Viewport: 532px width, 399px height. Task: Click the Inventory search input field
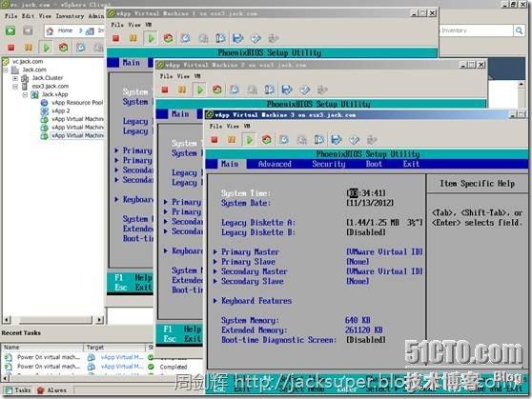click(477, 30)
